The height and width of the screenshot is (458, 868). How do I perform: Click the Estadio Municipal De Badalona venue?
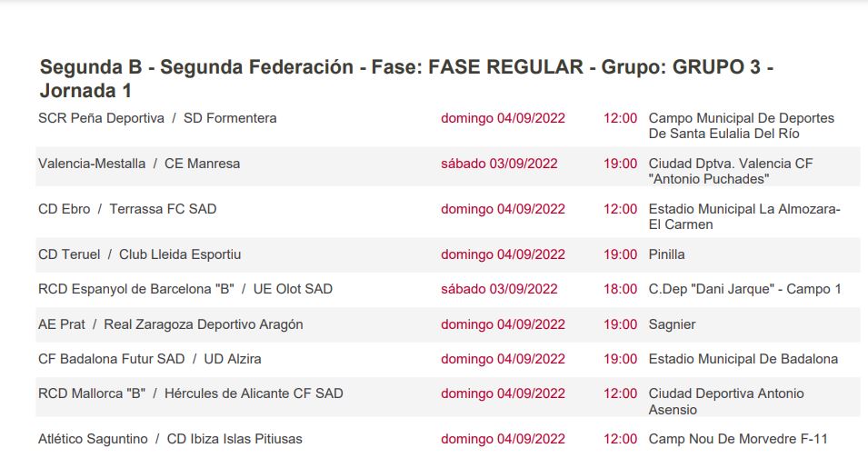(x=743, y=359)
